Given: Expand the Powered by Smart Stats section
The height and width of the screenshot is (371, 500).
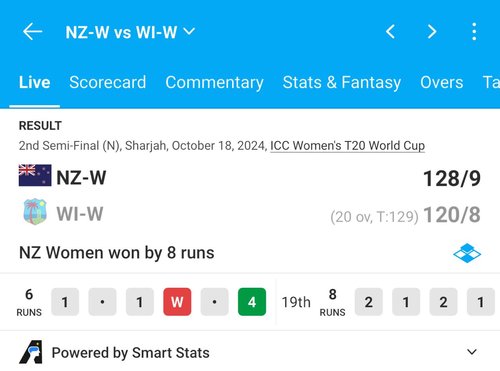Looking at the screenshot, I should point(472,352).
